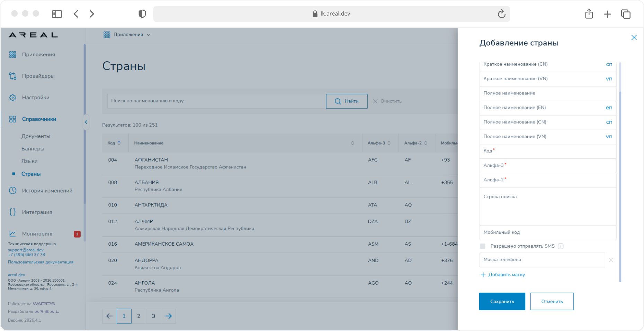Focus the Мобильный код input field

coord(548,233)
